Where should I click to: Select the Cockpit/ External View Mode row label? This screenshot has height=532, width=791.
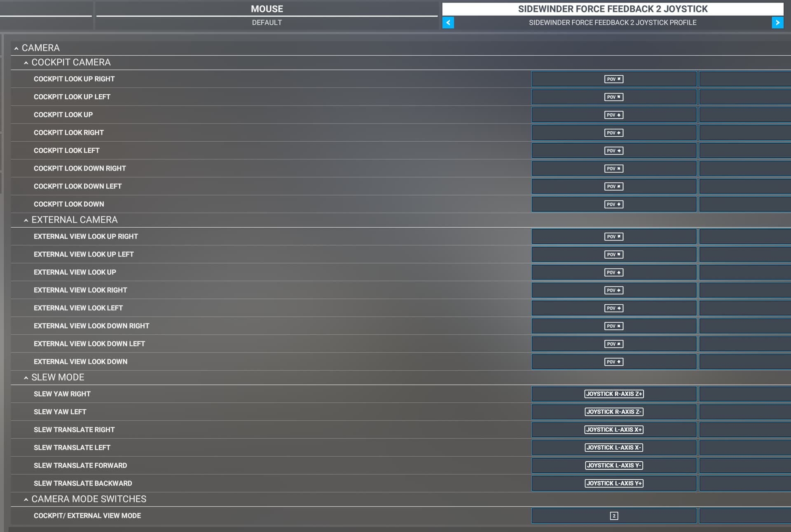coord(87,516)
